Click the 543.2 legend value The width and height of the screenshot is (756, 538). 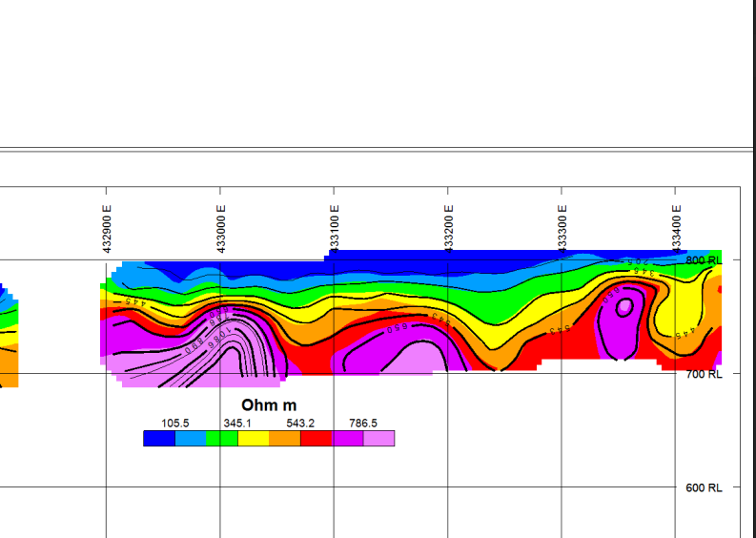[300, 424]
